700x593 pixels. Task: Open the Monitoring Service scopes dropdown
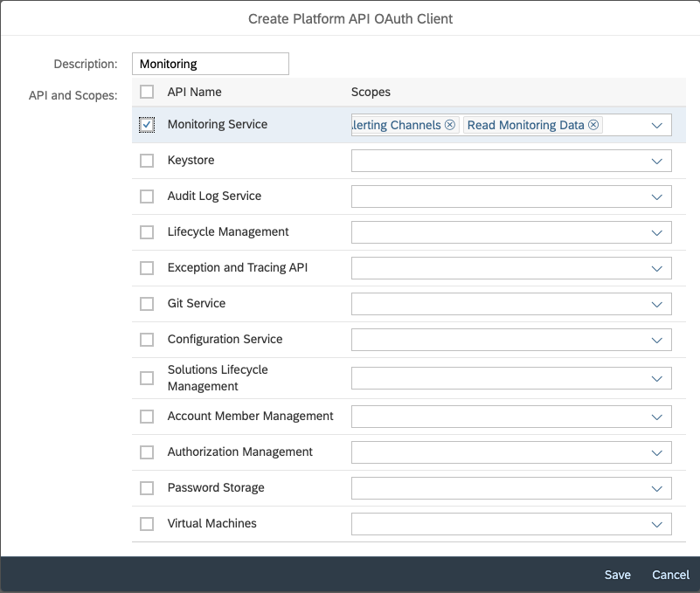(657, 125)
